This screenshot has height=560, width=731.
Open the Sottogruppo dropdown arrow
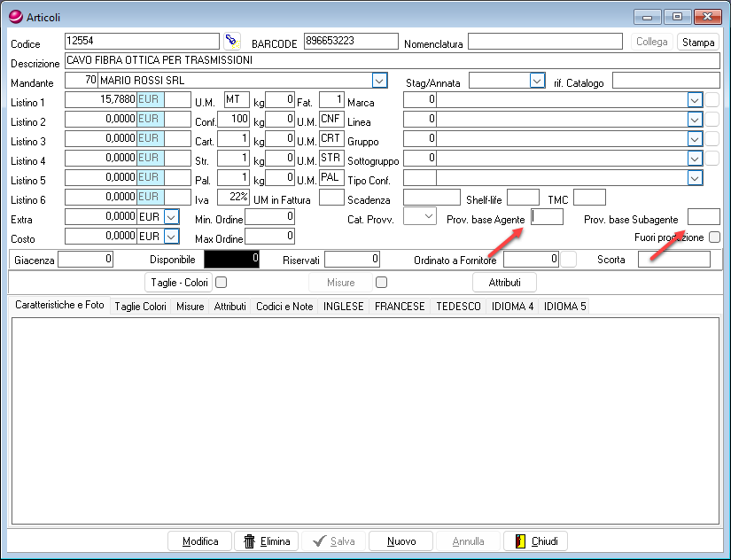695,159
